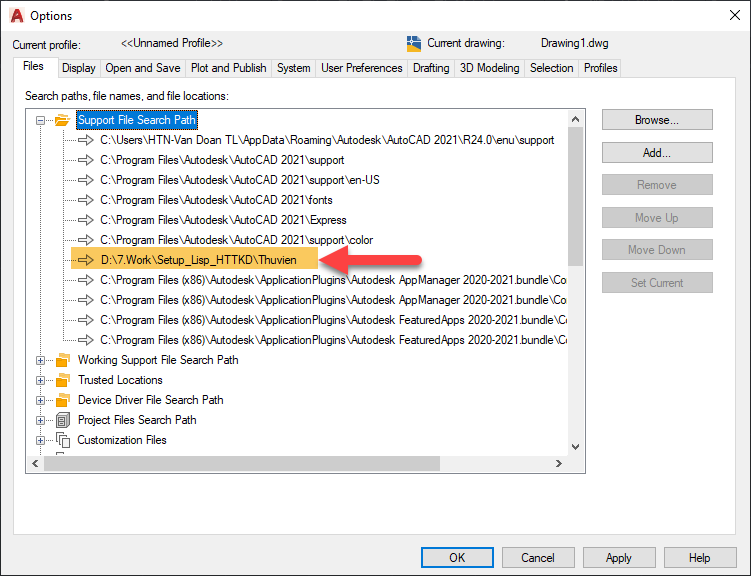
Task: Expand the Customization Files tree node
Action: pos(41,440)
